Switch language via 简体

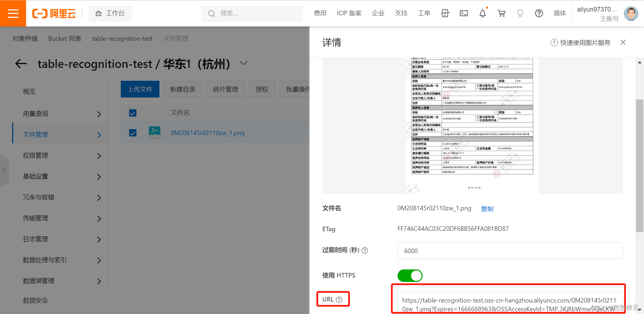click(560, 13)
